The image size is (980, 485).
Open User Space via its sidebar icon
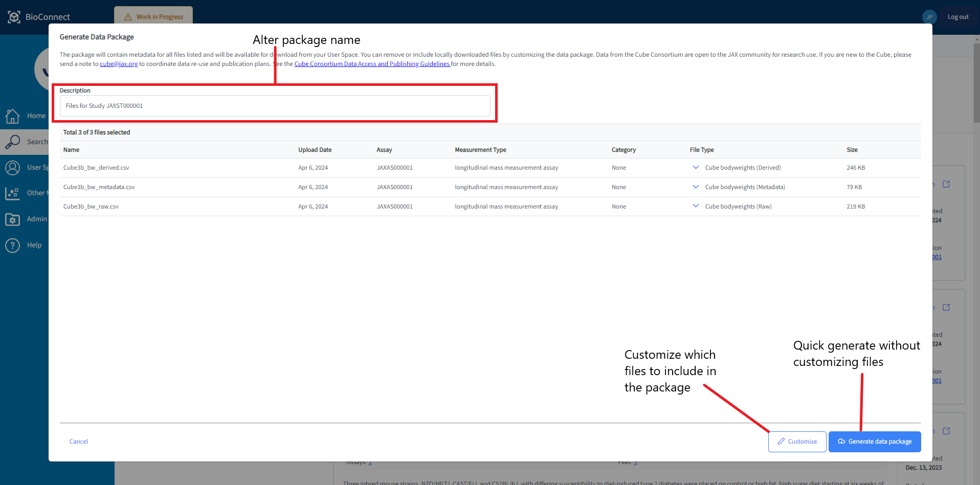point(13,168)
